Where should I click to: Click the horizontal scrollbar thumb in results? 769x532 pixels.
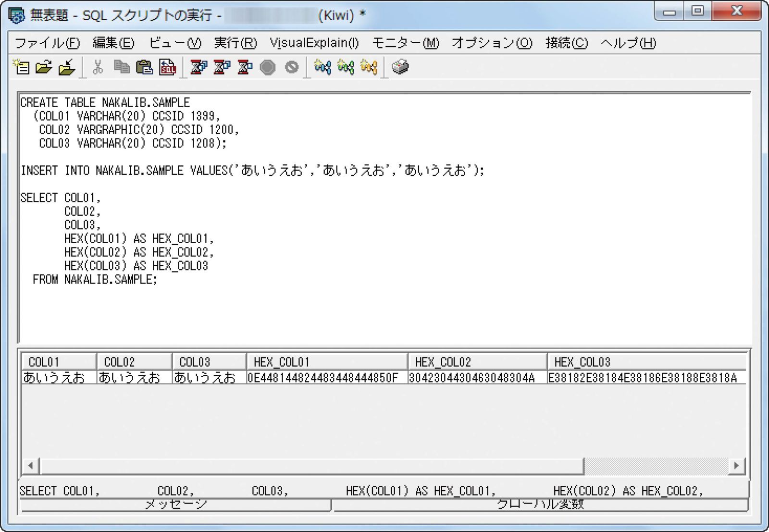(312, 465)
